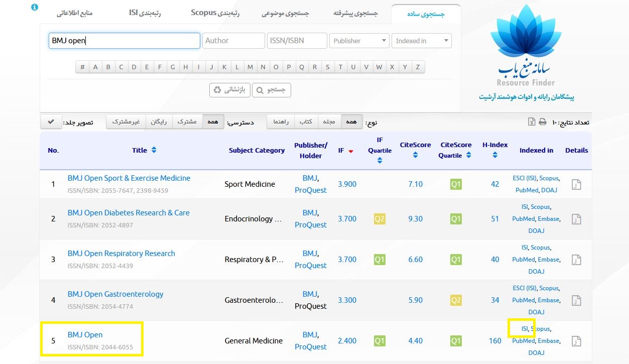629x364 pixels.
Task: Click CiteScore value 9.30
Action: [x=415, y=219]
